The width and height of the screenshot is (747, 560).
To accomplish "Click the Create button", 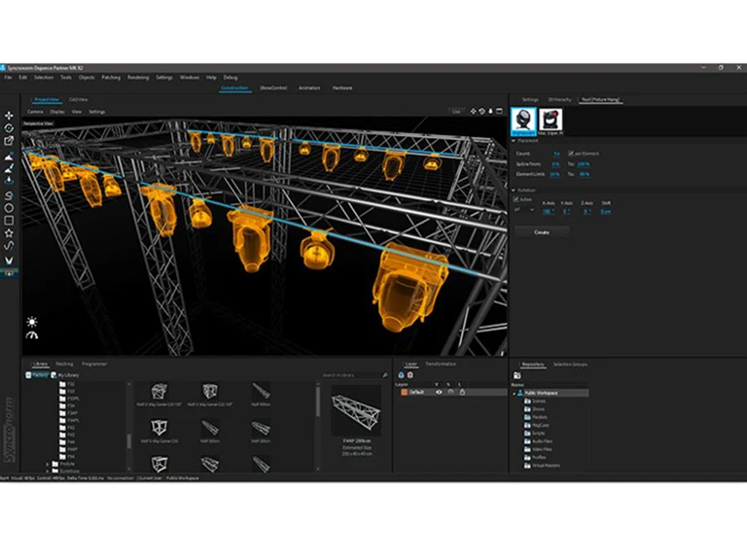I will 542,232.
